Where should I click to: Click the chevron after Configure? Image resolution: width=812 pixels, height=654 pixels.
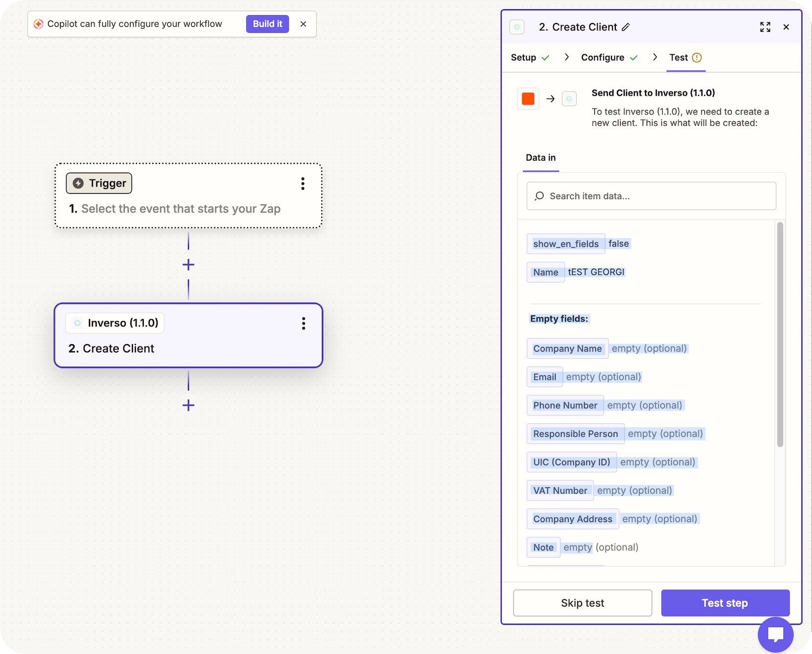[655, 57]
